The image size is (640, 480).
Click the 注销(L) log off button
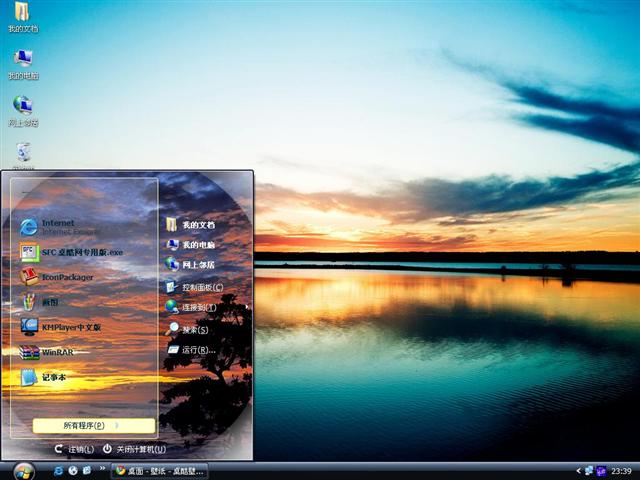(x=75, y=449)
